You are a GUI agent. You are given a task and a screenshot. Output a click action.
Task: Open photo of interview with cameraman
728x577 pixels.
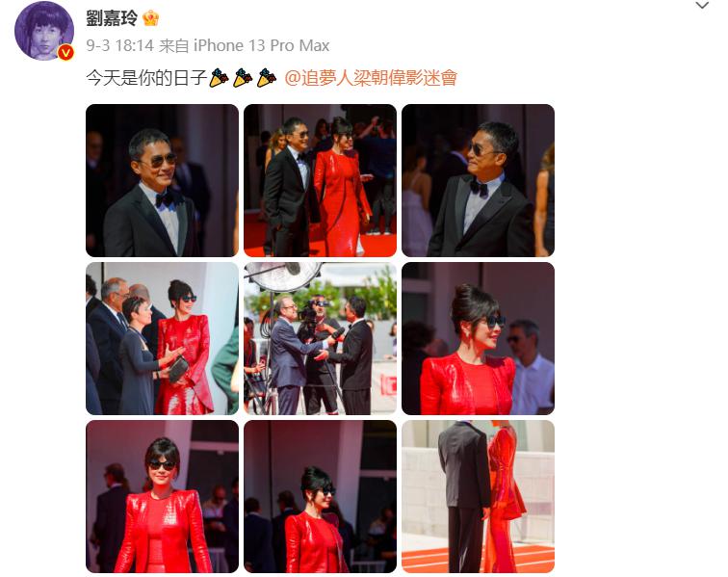tap(320, 338)
